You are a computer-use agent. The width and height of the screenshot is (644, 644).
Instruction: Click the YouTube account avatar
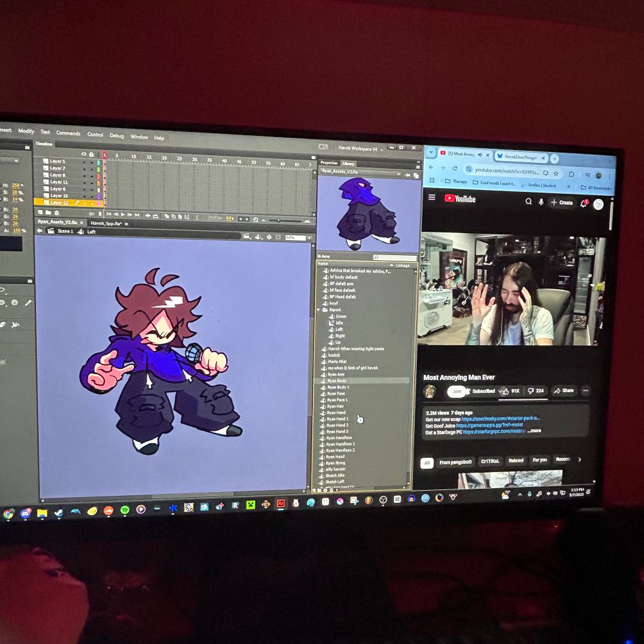point(598,204)
